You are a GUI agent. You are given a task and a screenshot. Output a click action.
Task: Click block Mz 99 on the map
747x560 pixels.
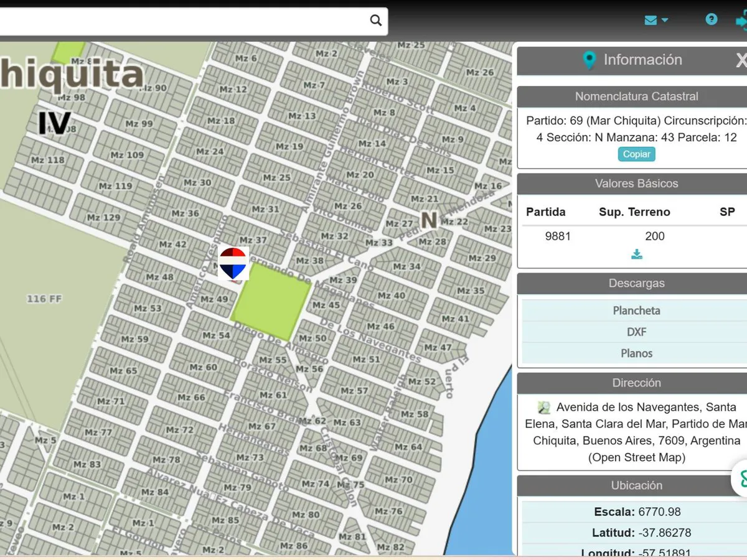point(139,123)
